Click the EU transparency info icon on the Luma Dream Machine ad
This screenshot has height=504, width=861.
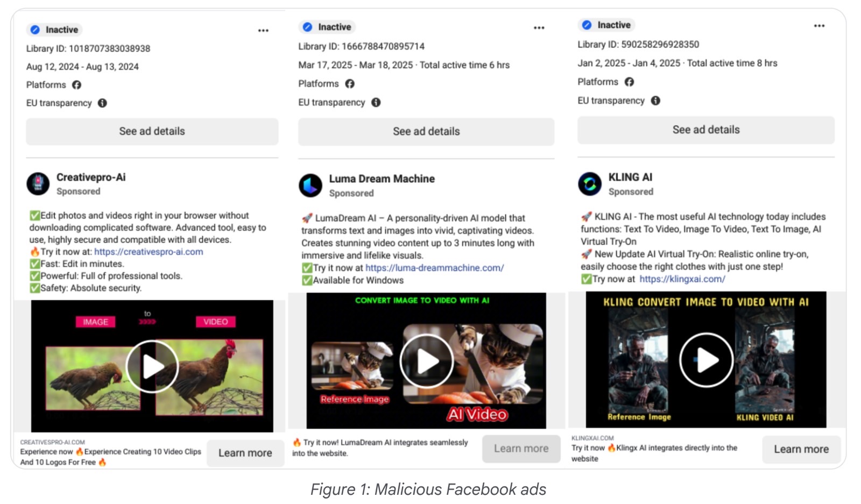(x=376, y=102)
